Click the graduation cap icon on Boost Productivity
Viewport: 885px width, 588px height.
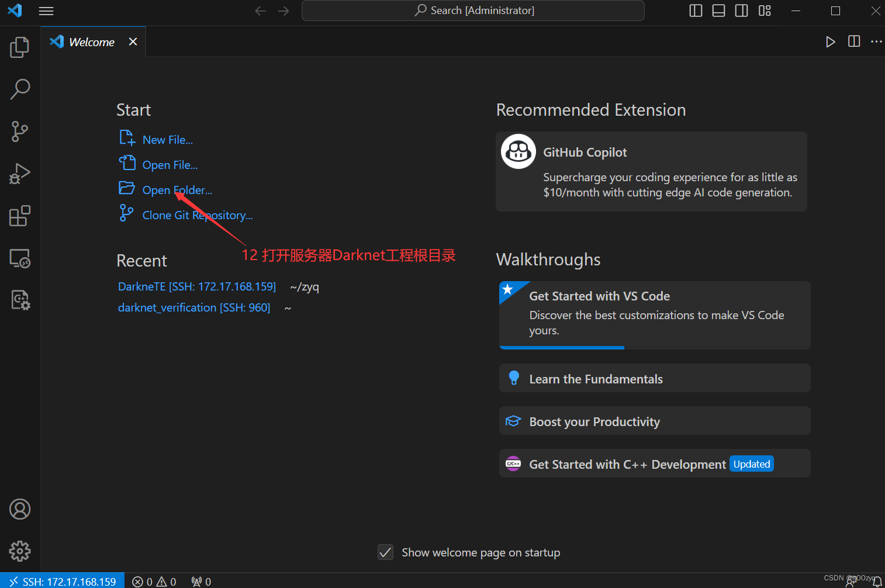point(513,421)
